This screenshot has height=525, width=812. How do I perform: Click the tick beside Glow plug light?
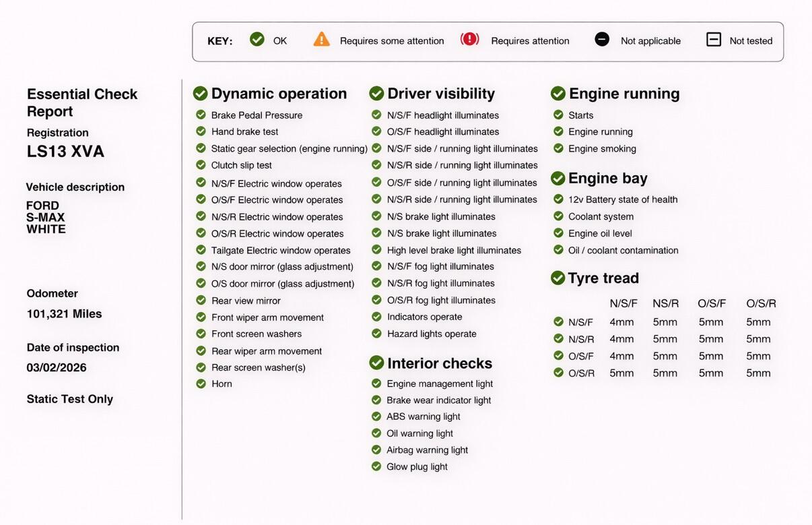pos(376,466)
